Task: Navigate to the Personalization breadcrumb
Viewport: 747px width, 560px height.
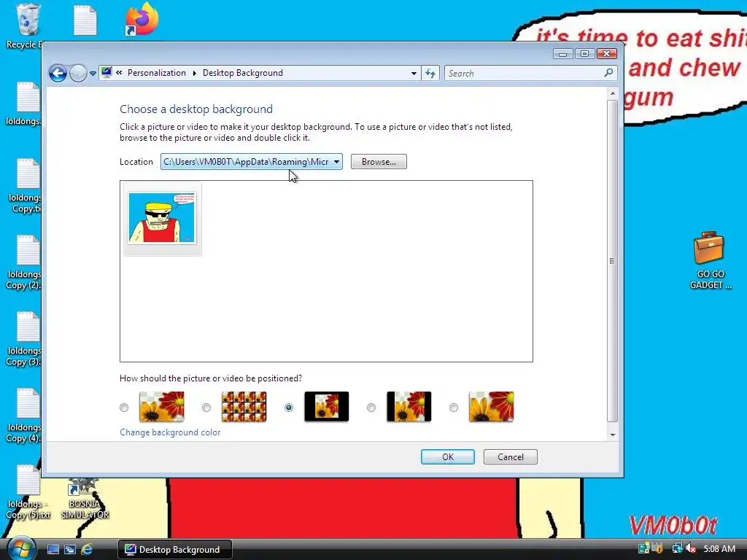Action: 157,73
